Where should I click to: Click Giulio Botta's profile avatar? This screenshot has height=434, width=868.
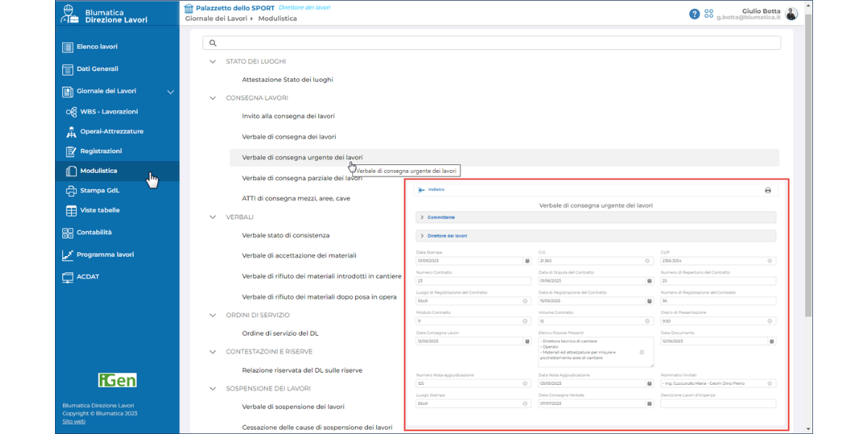click(791, 14)
